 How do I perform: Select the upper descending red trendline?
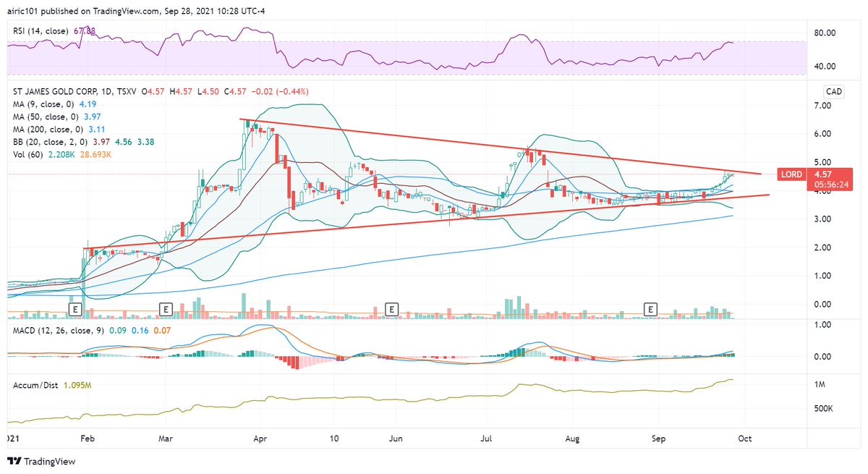499,147
